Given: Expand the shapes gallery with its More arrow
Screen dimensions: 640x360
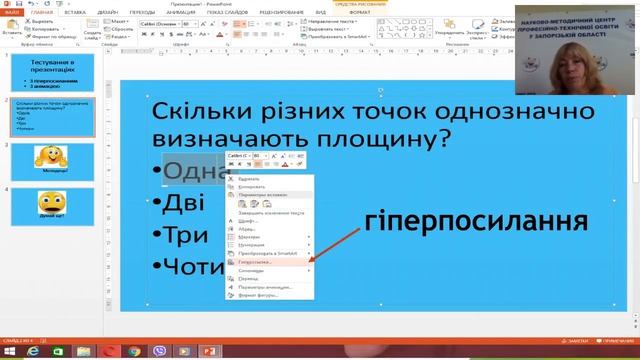Looking at the screenshot, I should point(429,37).
